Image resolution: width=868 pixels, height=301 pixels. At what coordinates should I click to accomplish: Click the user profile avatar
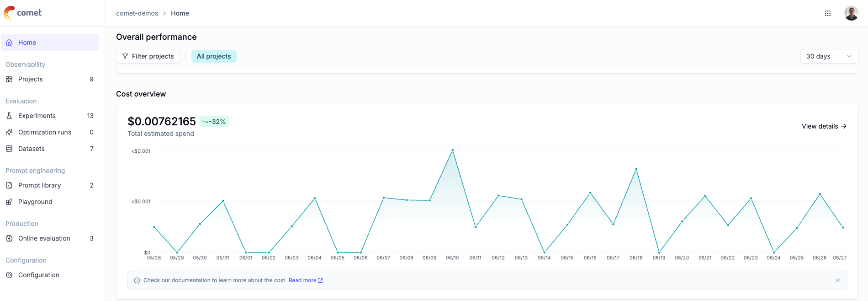point(851,13)
